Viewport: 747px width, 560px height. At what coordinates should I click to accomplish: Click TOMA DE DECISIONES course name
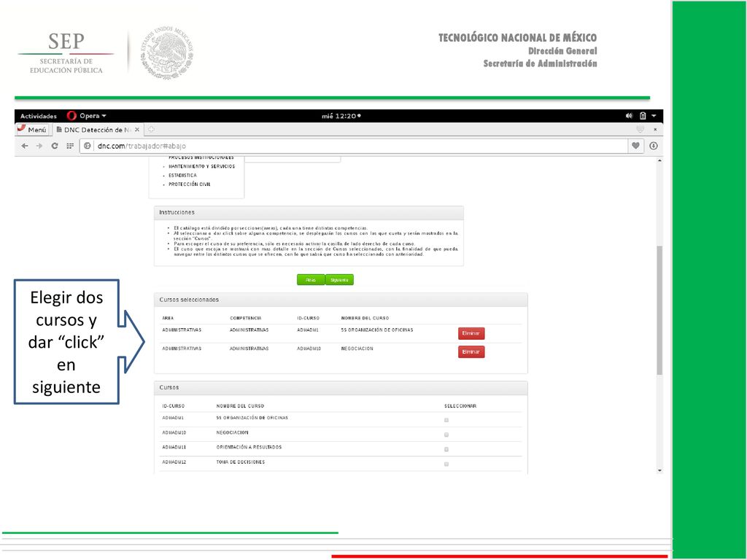241,462
